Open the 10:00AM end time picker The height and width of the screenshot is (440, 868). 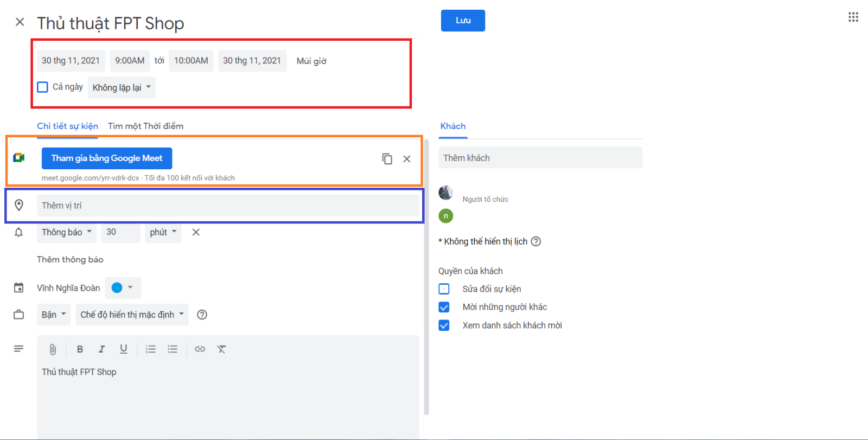191,61
